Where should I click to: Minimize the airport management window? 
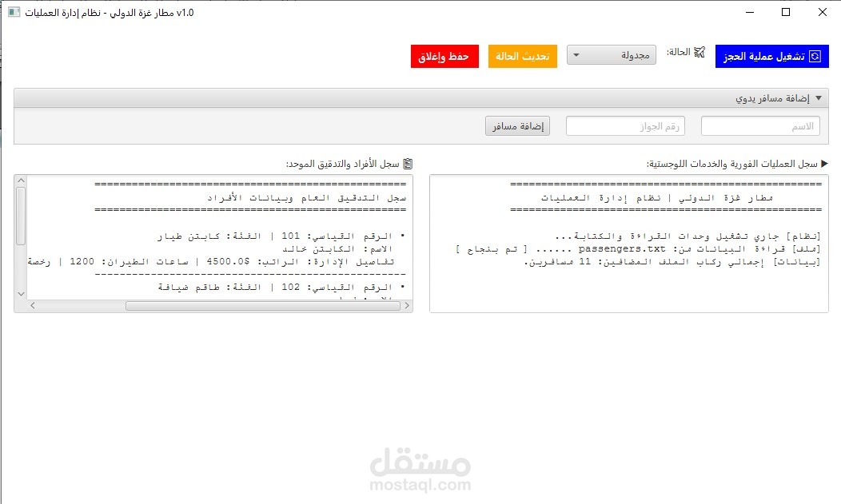[x=750, y=12]
